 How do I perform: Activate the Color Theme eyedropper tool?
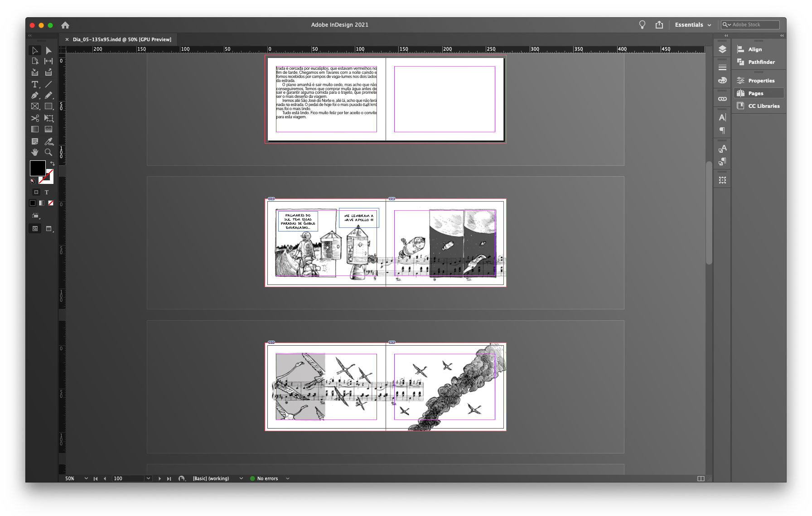[x=48, y=141]
